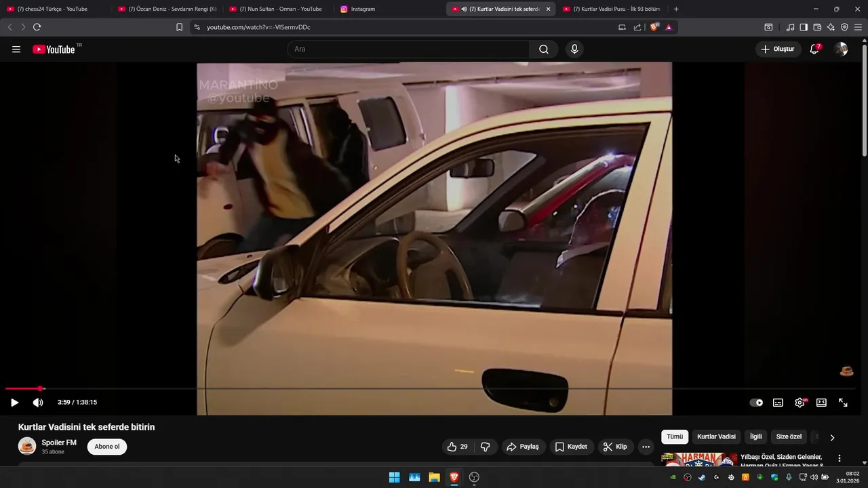Select the Tümü filter chip
This screenshot has width=868, height=488.
(x=675, y=436)
